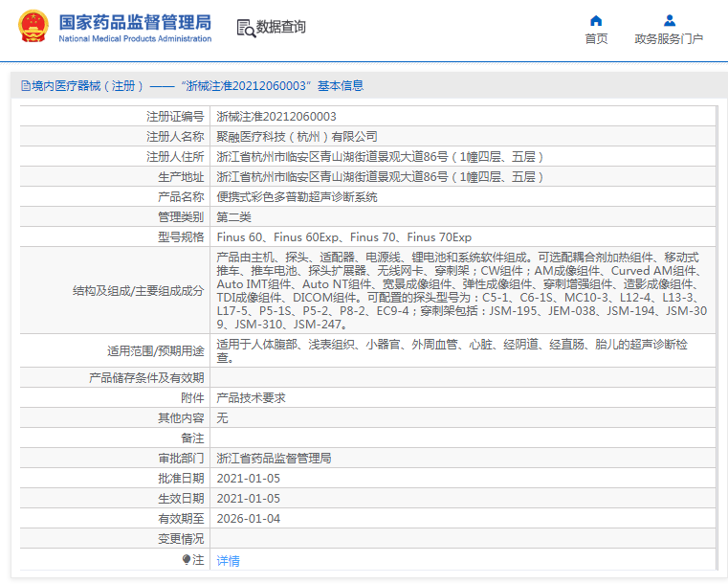728x584 pixels.
Task: Select product name 便携式彩色多普勒超声诊断系统
Action: coord(297,197)
